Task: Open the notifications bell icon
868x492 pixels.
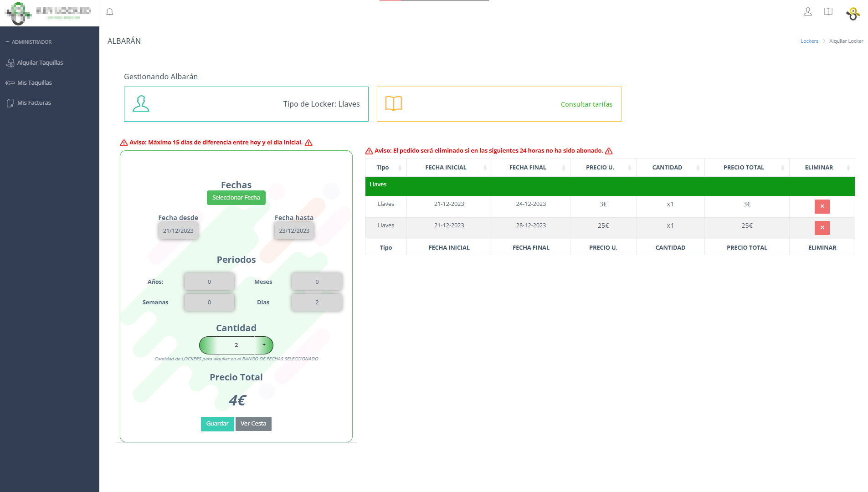Action: click(x=109, y=12)
